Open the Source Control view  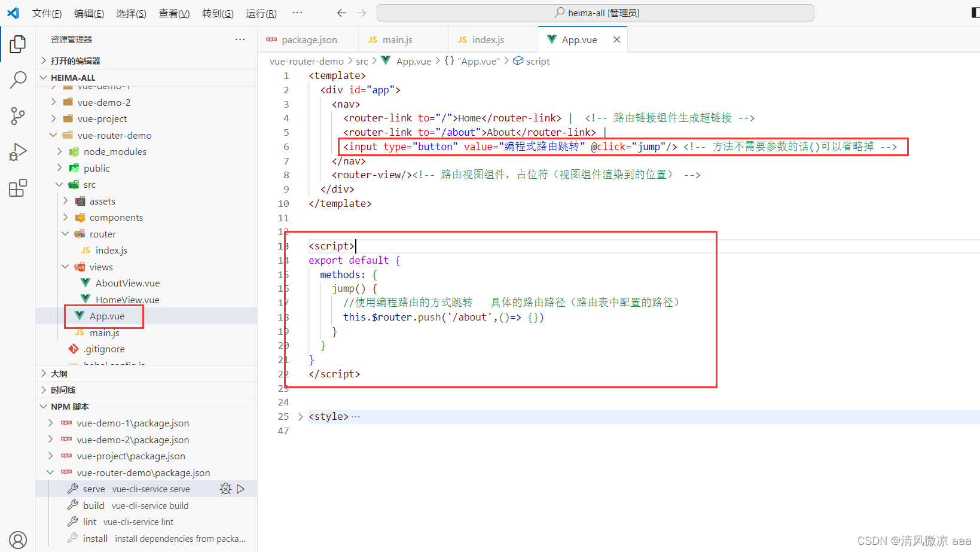pyautogui.click(x=18, y=116)
